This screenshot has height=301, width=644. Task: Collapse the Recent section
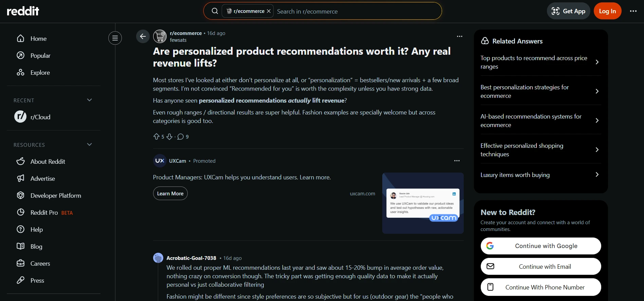90,100
